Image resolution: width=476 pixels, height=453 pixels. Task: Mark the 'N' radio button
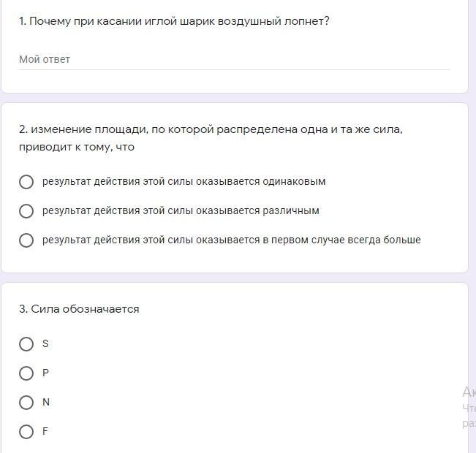pos(26,403)
